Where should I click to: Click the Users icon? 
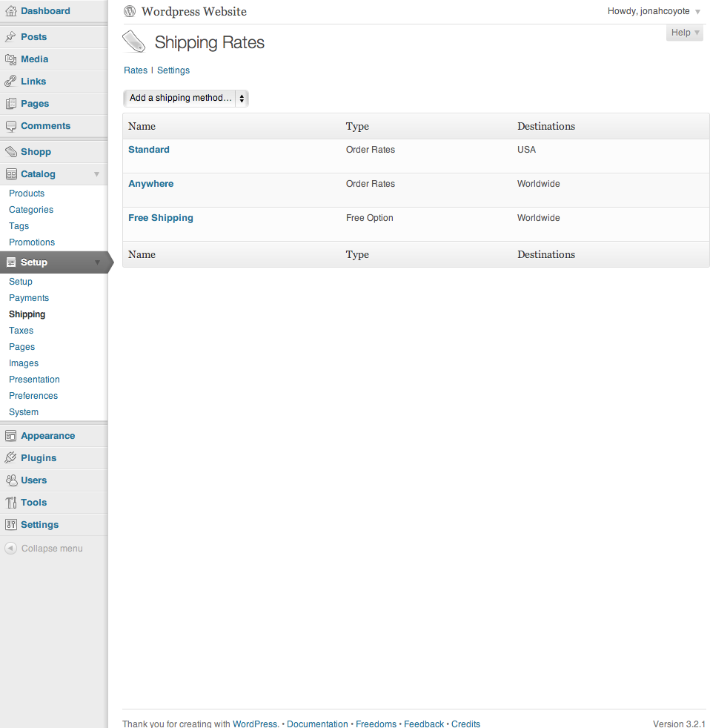click(10, 480)
